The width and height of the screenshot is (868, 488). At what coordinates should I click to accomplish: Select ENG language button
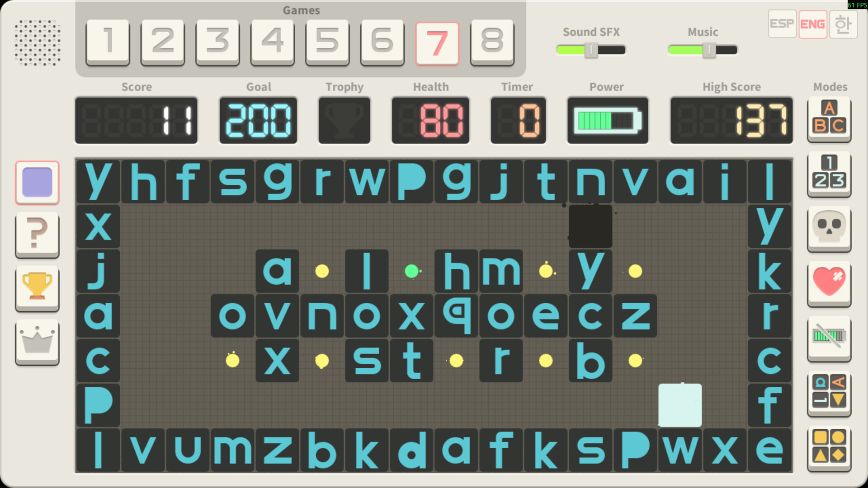pyautogui.click(x=812, y=24)
